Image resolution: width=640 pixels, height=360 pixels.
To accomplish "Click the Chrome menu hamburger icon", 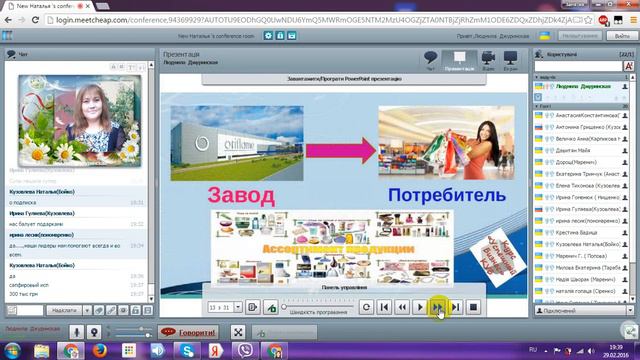I will (x=633, y=20).
